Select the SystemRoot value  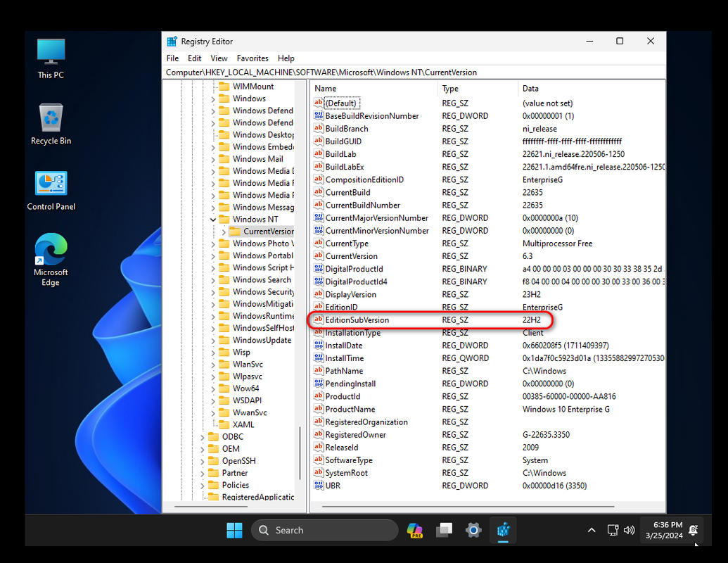[346, 473]
